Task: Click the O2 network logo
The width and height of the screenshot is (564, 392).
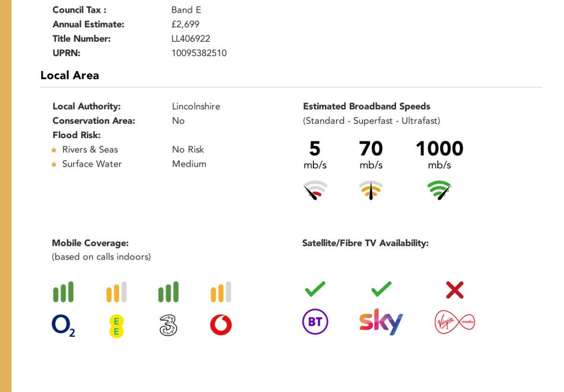Action: click(x=63, y=325)
